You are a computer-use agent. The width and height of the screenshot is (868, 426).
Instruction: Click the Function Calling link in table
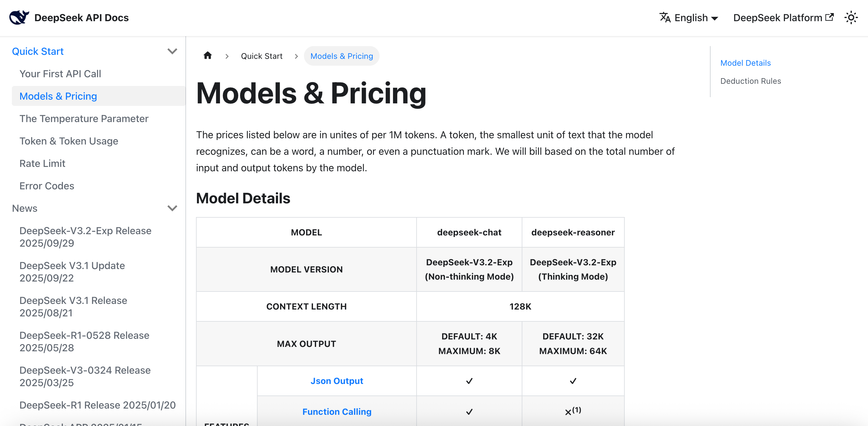pyautogui.click(x=337, y=411)
